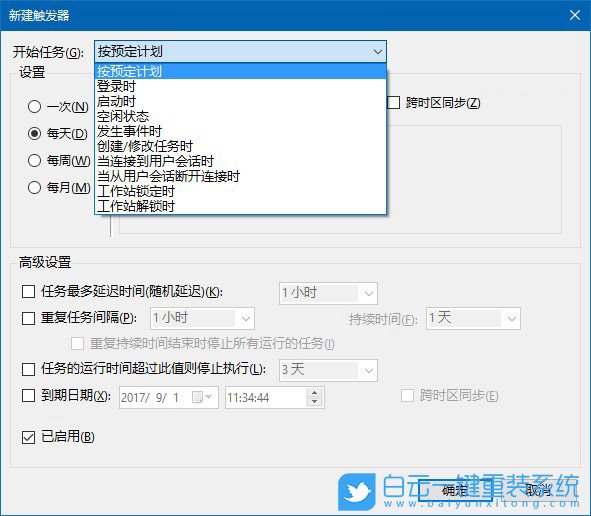The width and height of the screenshot is (591, 516).
Task: Toggle the 已启用(B) checkbox
Action: click(x=29, y=437)
